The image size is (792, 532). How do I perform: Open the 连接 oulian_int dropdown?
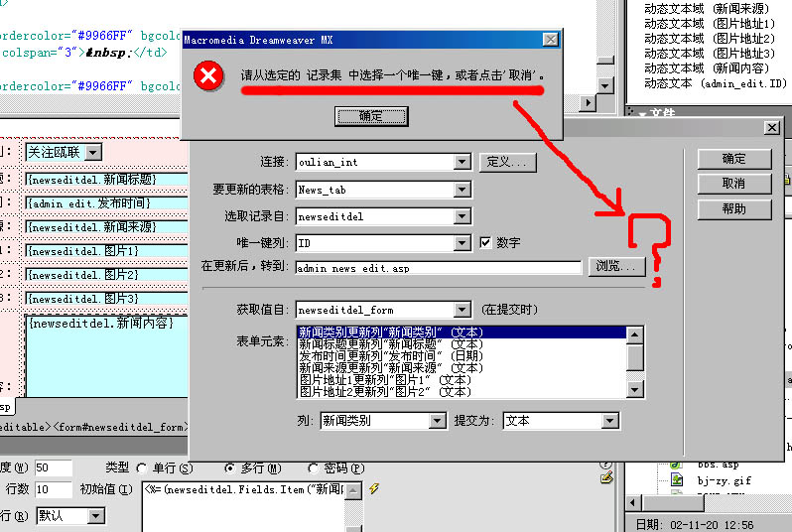click(x=462, y=162)
